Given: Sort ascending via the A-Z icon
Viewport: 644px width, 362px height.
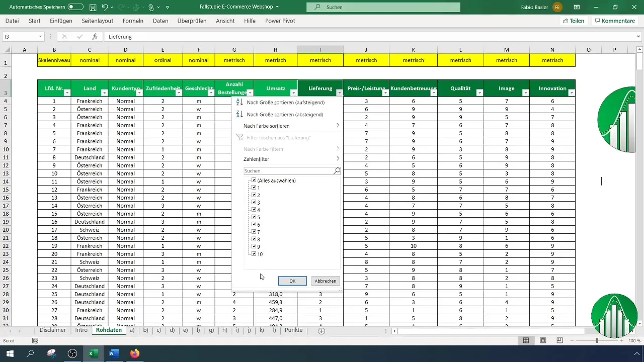Looking at the screenshot, I should (x=239, y=102).
